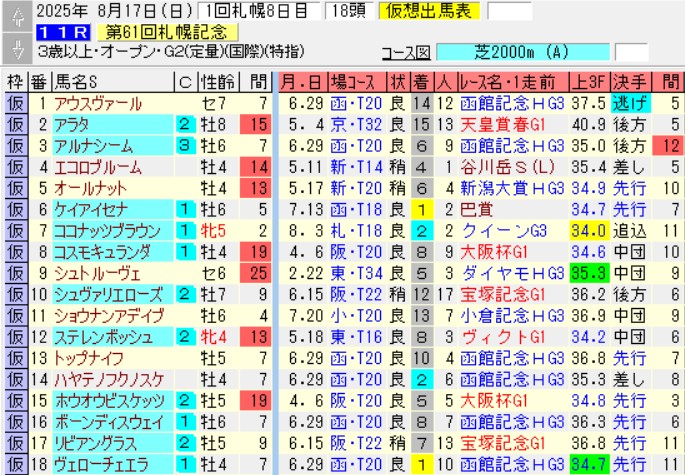Screen dimensions: 685x475
Task: Click the down arrow race navigation icon
Action: (14, 49)
